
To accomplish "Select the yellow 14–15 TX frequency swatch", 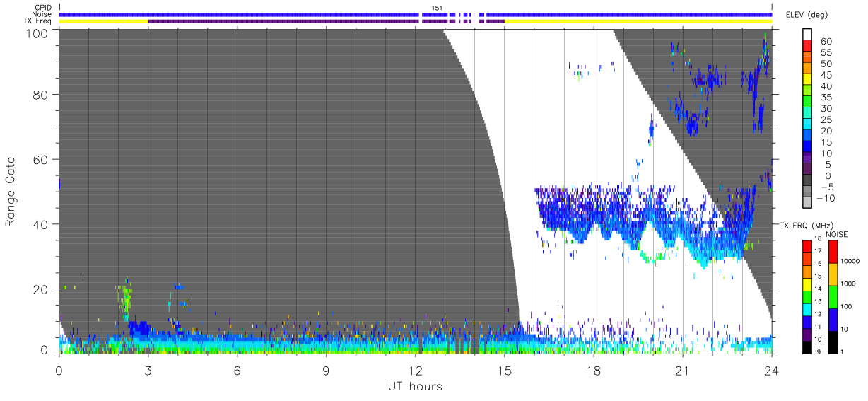I will coord(808,283).
